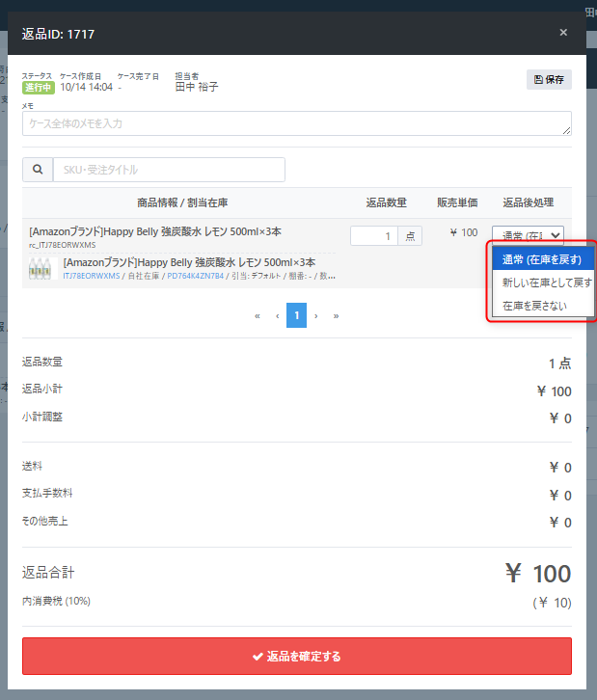Image resolution: width=597 pixels, height=700 pixels.
Task: Click the 販売単価 column header
Action: pyautogui.click(x=457, y=202)
